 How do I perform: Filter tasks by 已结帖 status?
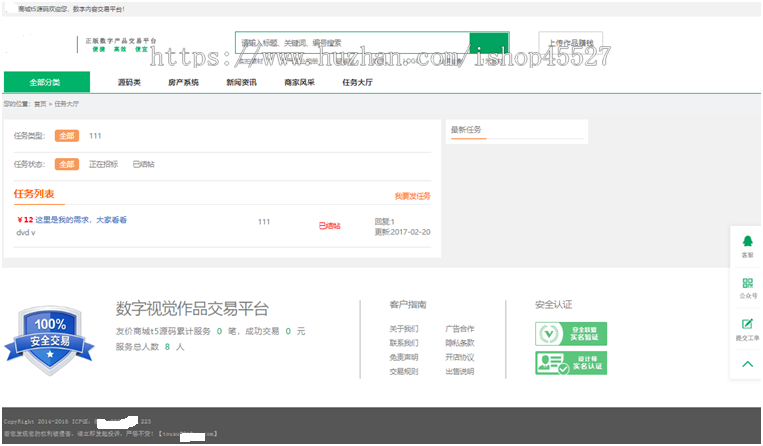(x=144, y=164)
